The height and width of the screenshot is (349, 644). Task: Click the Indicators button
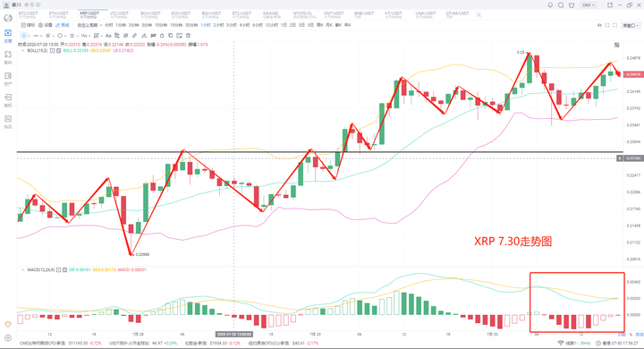[28, 25]
